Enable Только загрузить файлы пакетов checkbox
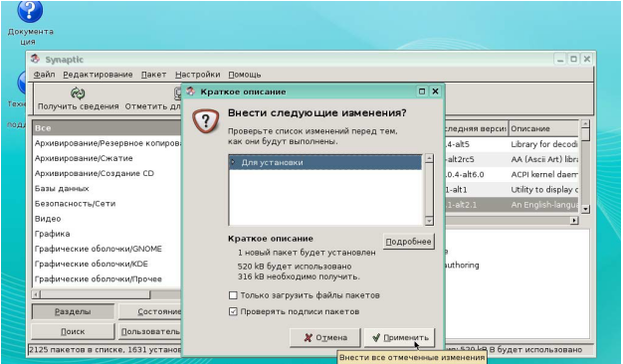The height and width of the screenshot is (364, 623). pos(233,295)
